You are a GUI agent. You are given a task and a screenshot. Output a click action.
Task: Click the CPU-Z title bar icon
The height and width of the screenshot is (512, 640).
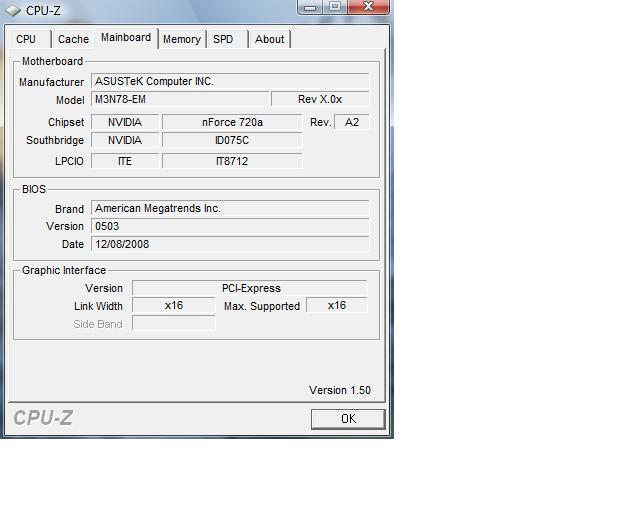tap(13, 10)
